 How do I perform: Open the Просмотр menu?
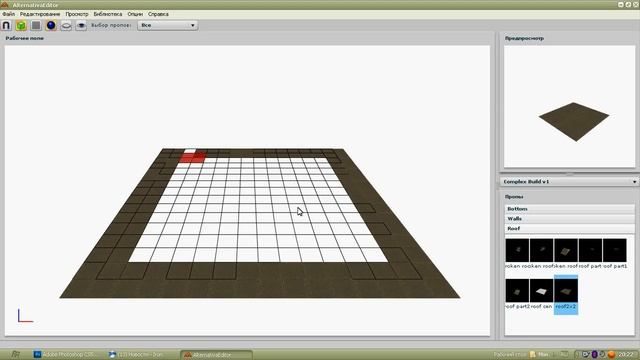77,14
